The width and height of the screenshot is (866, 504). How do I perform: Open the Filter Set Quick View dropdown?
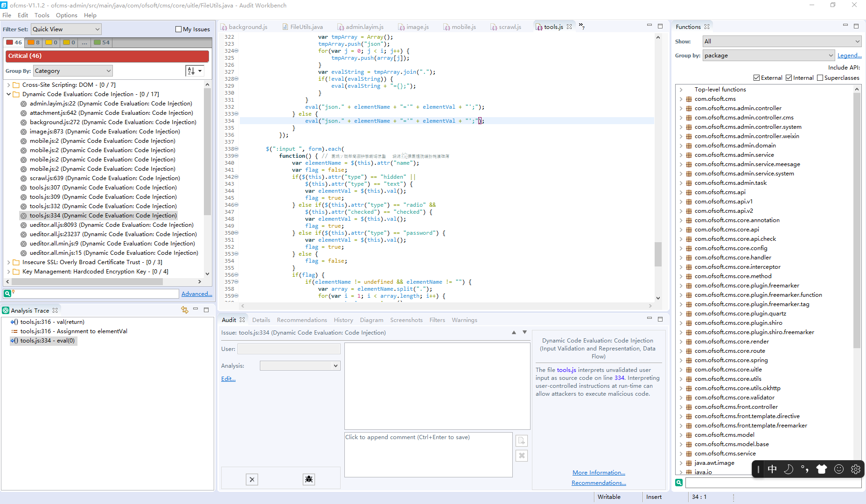coord(66,29)
